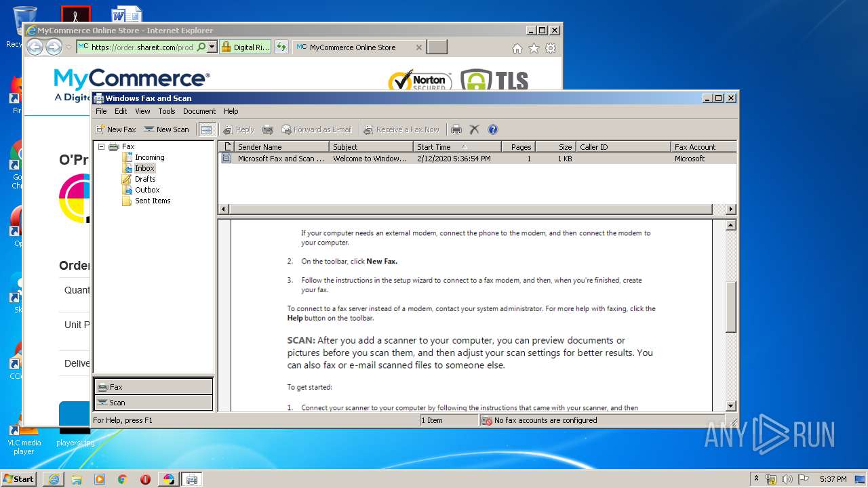Open the IE Tools gear icon
Viewport: 868px width, 488px height.
tap(551, 48)
